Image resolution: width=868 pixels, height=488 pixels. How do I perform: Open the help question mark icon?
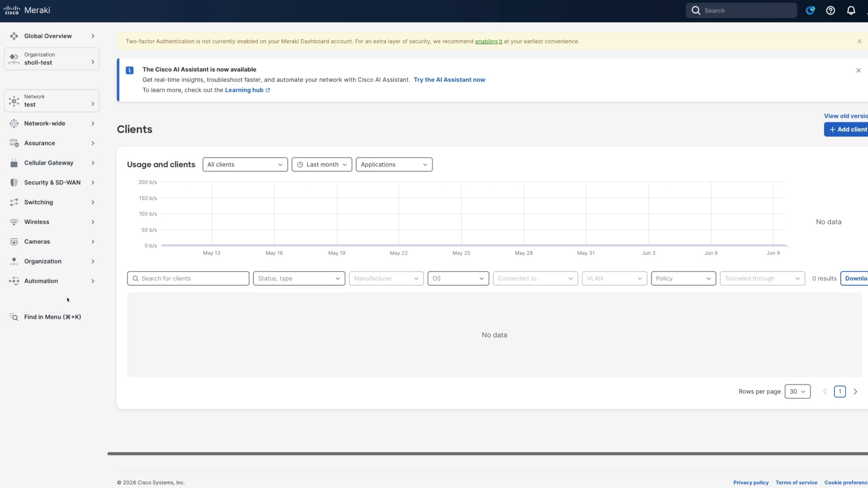830,10
